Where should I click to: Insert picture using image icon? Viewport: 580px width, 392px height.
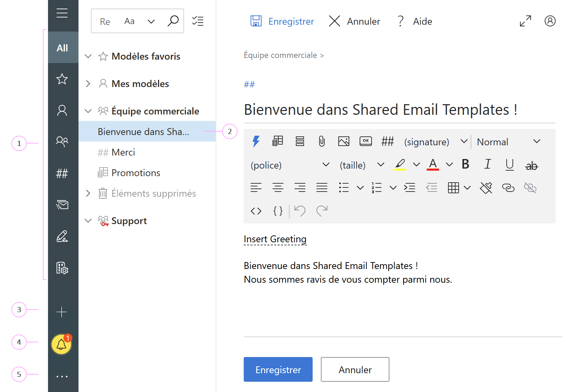tap(343, 141)
